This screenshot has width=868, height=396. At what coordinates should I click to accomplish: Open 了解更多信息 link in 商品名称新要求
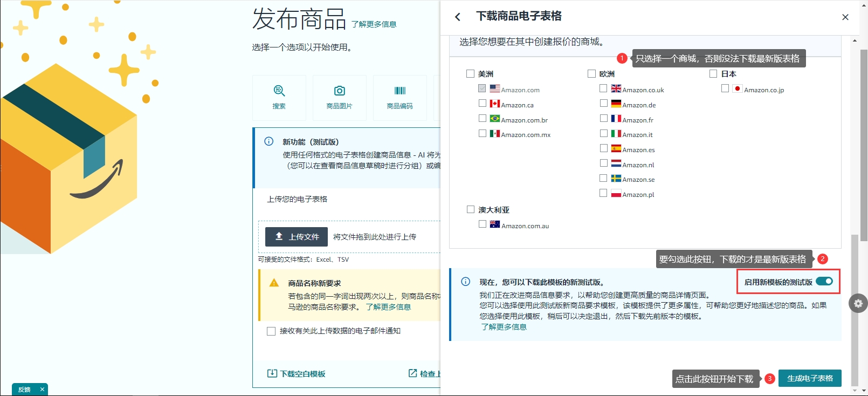pyautogui.click(x=388, y=307)
